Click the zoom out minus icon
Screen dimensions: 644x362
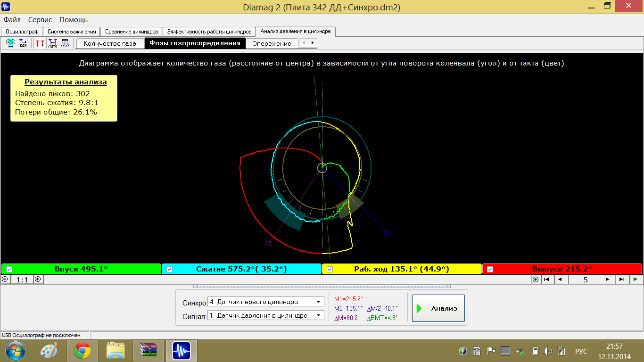point(5,279)
